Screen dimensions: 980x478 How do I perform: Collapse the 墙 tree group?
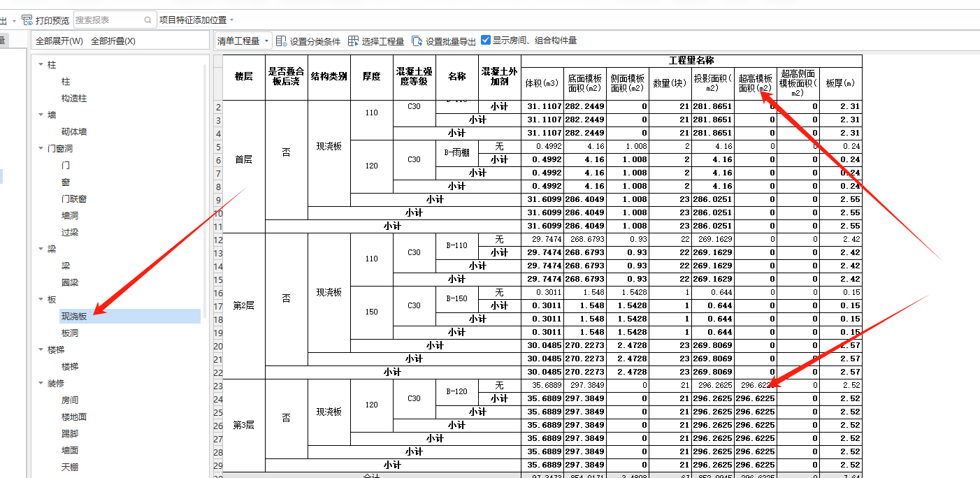(x=41, y=115)
